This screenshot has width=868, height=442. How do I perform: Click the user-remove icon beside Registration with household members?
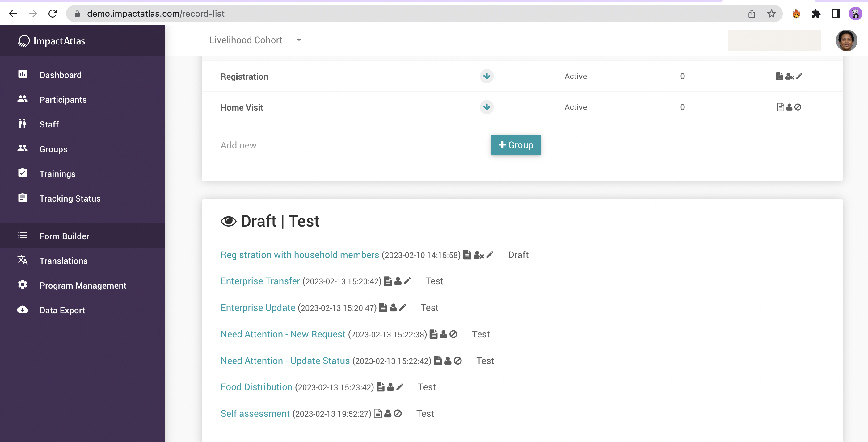click(478, 255)
